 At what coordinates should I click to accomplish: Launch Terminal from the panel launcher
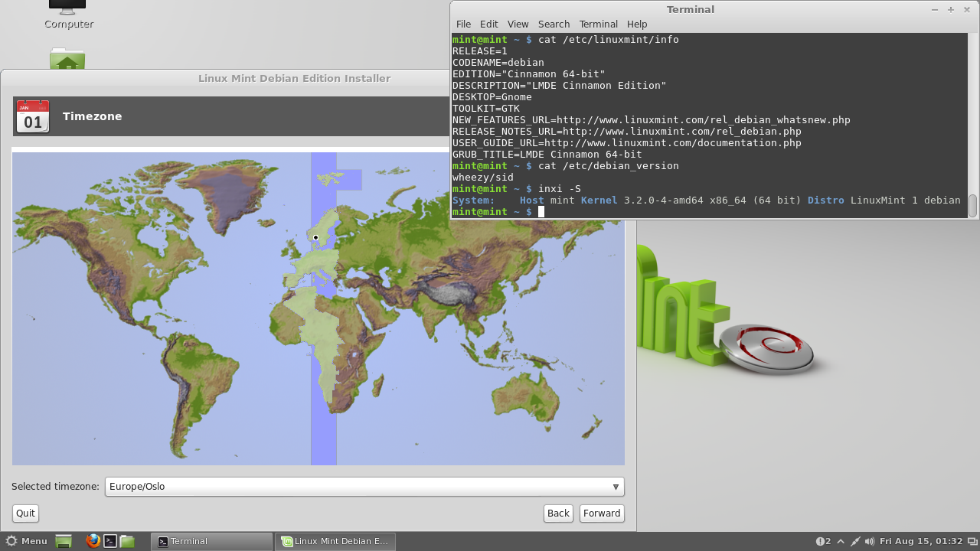pos(110,541)
